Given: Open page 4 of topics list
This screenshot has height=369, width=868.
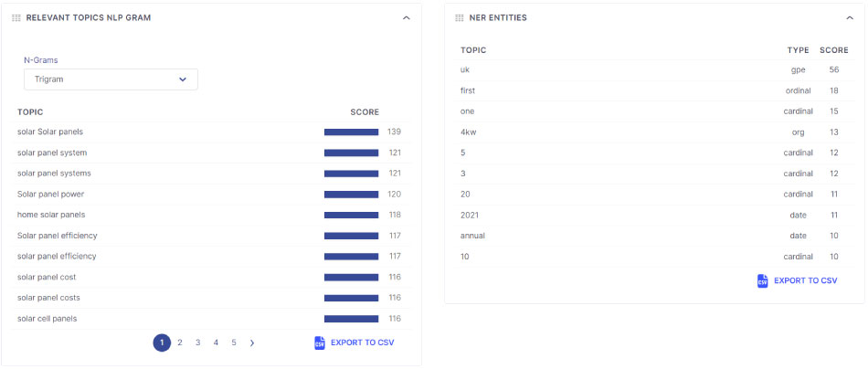Looking at the screenshot, I should 216,343.
